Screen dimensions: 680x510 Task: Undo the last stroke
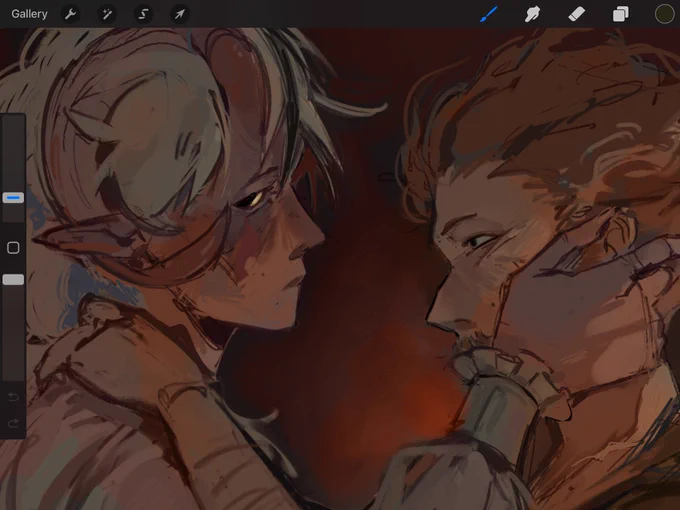13,396
